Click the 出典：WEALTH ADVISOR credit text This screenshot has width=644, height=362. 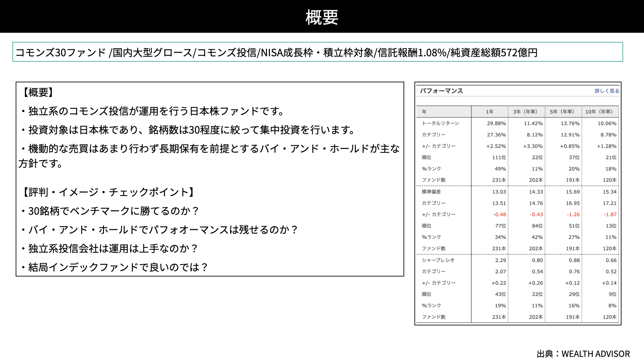click(583, 354)
